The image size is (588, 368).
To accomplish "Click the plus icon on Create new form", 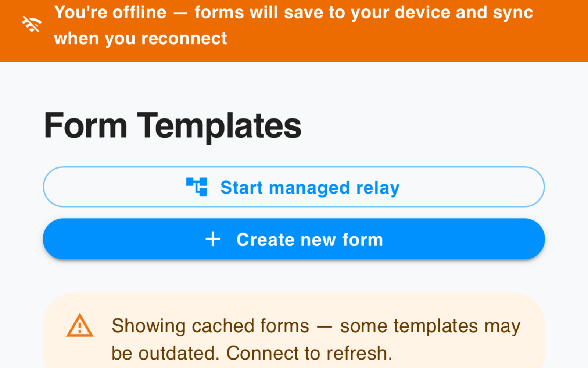I will 212,239.
